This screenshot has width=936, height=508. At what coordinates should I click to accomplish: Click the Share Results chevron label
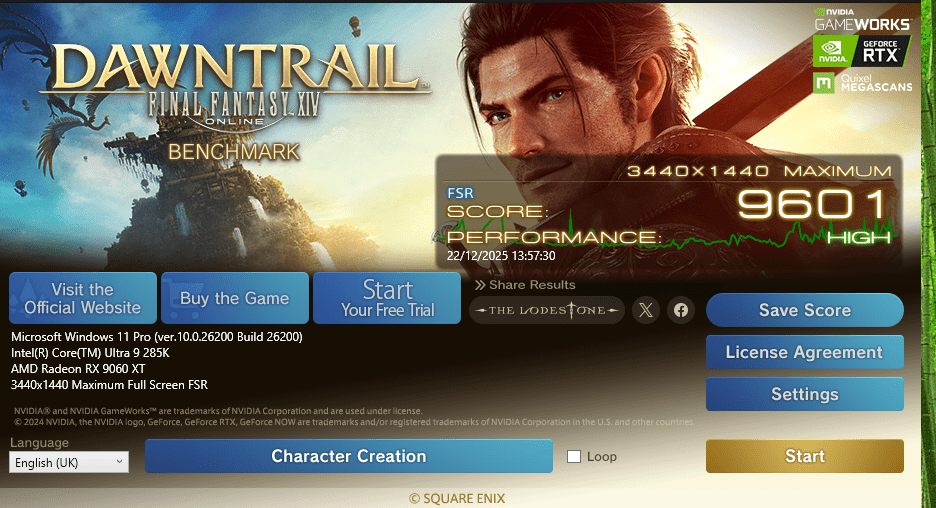525,285
